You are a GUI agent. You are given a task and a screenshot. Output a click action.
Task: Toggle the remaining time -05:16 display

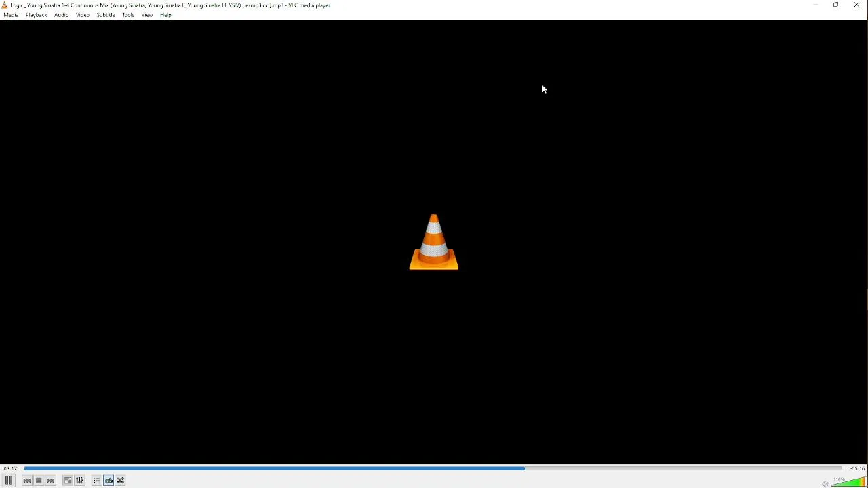(x=858, y=468)
